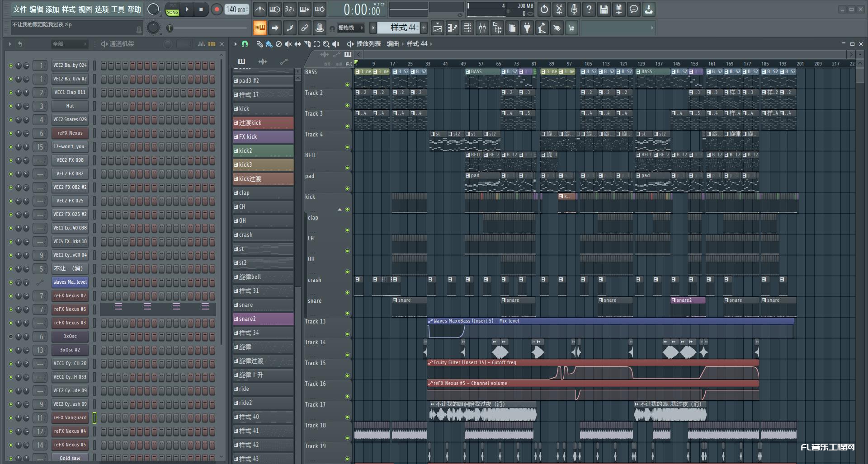
Task: Add new pattern with plus button
Action: coord(424,28)
